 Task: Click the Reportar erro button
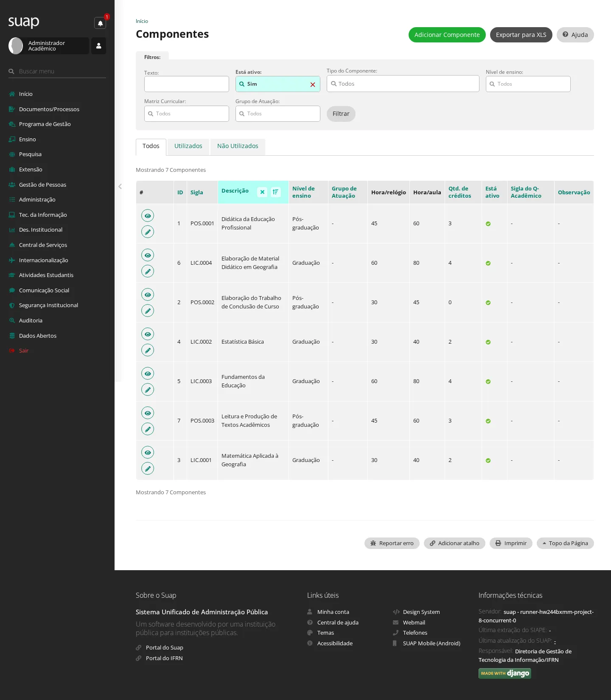(392, 543)
